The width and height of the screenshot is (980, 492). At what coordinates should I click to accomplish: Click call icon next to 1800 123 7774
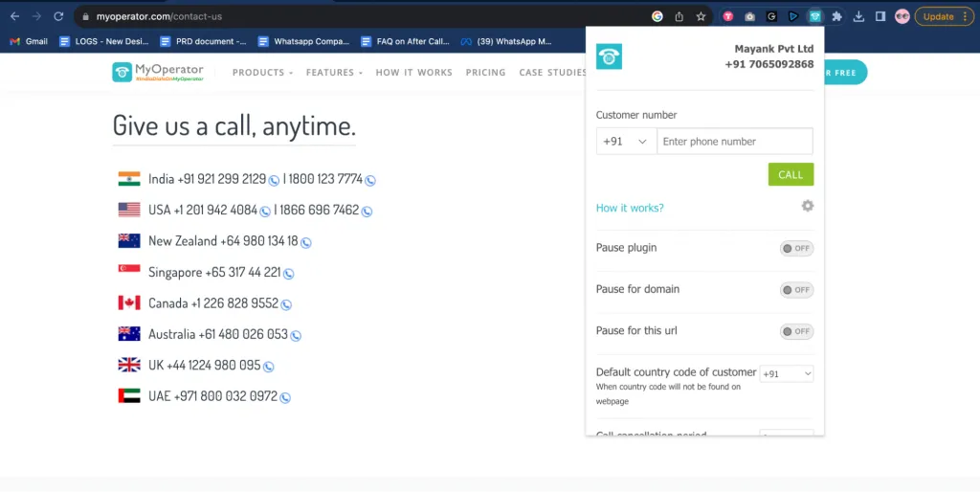click(370, 181)
